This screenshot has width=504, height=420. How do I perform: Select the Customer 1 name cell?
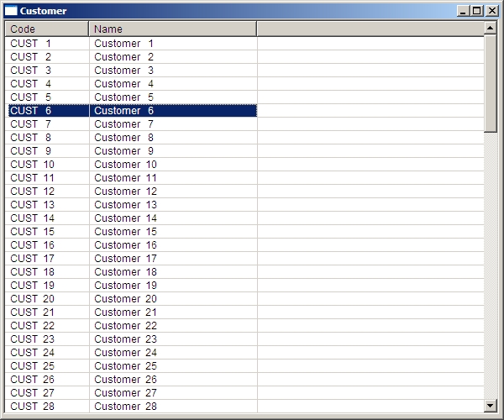tap(173, 44)
